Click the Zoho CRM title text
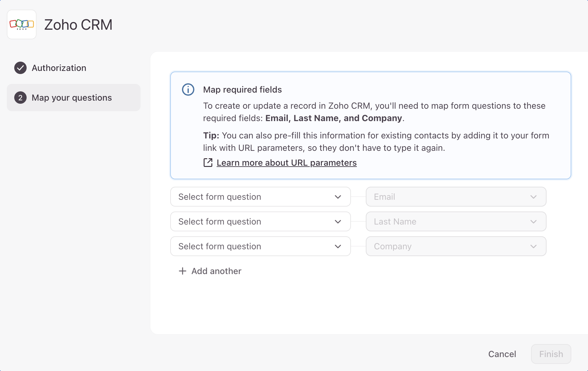588x371 pixels. tap(78, 24)
